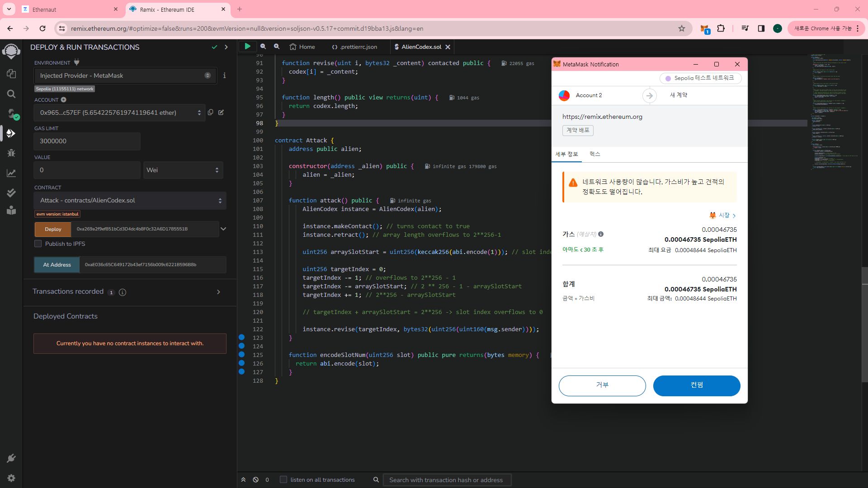Switch to .prettierrc.json tab
Screen dimensions: 868x488
coord(354,47)
